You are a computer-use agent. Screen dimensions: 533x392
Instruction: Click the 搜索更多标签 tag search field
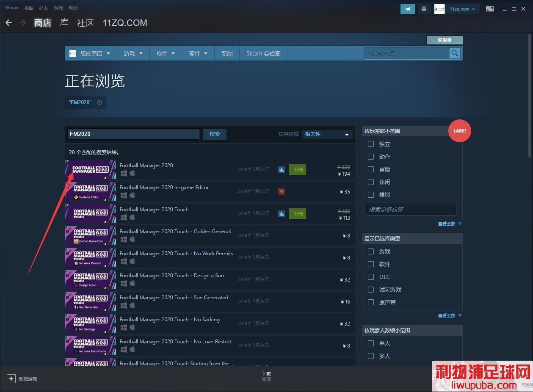411,210
